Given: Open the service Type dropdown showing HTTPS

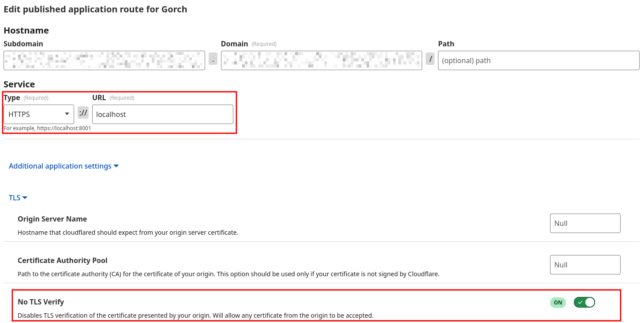Looking at the screenshot, I should click(38, 114).
